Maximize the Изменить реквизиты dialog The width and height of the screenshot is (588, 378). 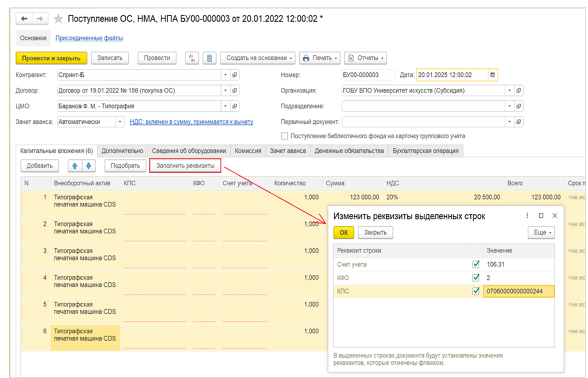[x=541, y=216]
